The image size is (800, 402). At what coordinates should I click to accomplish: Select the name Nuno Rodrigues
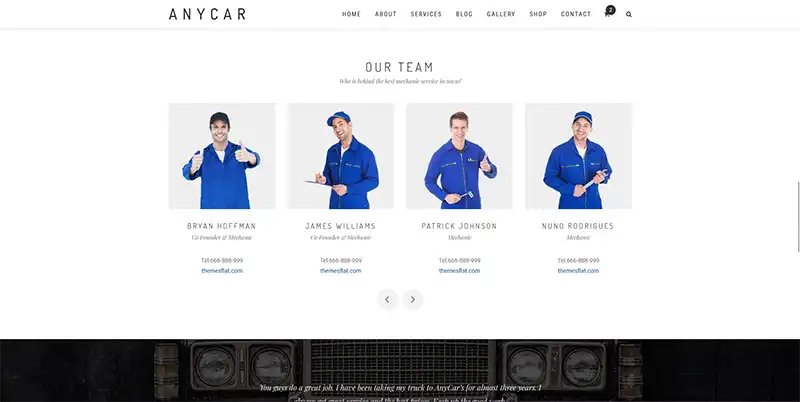(x=578, y=226)
